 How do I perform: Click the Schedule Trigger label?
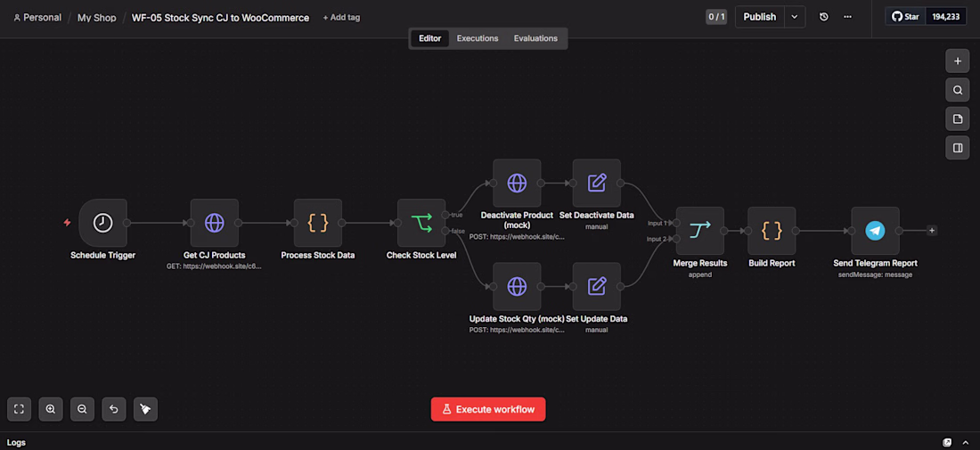(x=103, y=255)
